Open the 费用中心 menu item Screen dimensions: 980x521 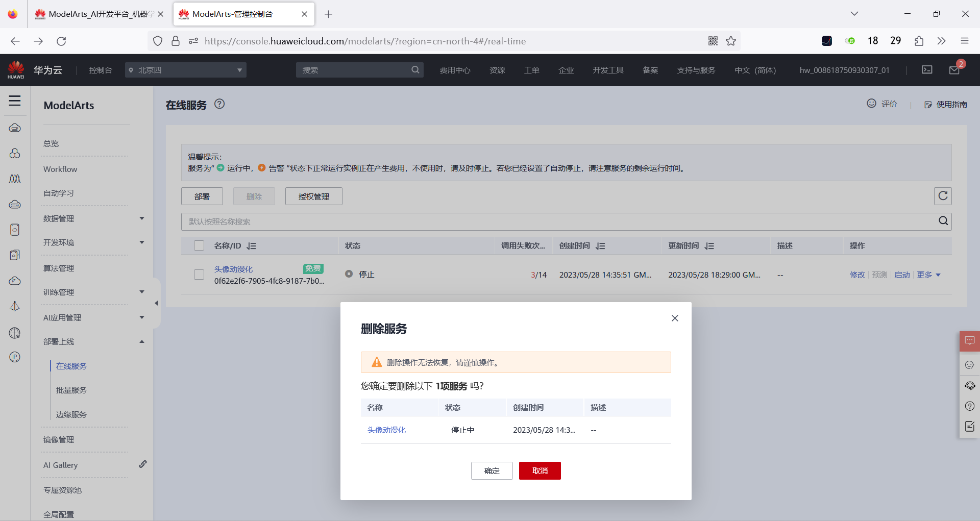[x=455, y=70]
